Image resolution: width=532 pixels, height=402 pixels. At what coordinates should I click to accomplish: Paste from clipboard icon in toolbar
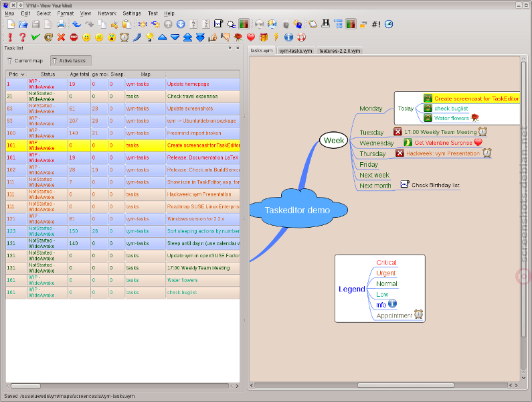(127, 24)
